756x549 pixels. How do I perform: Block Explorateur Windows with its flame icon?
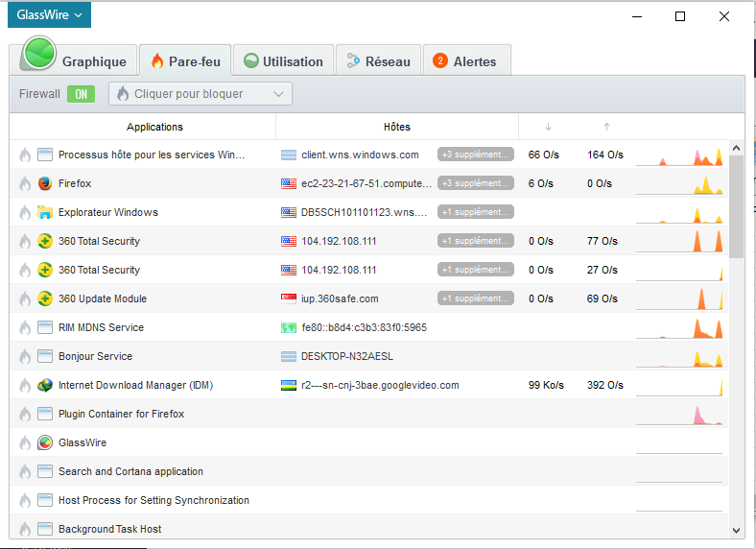[x=25, y=213]
